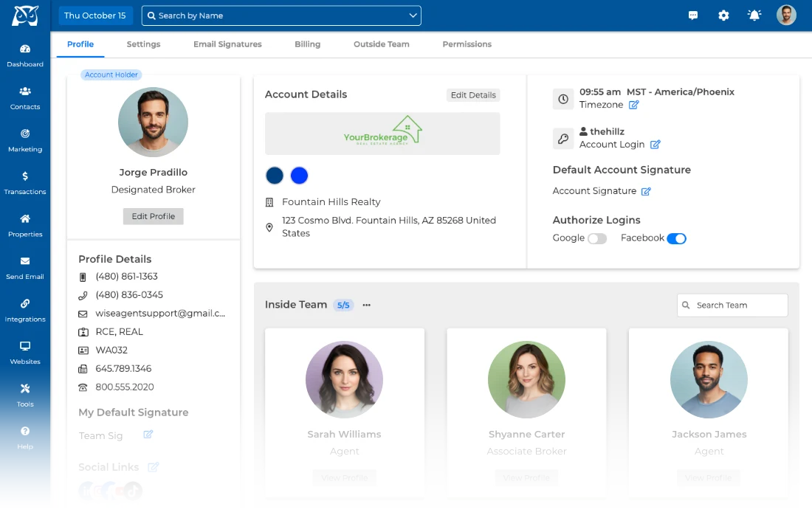Open chat messages icon in header
Image resolution: width=812 pixels, height=518 pixels.
[693, 15]
